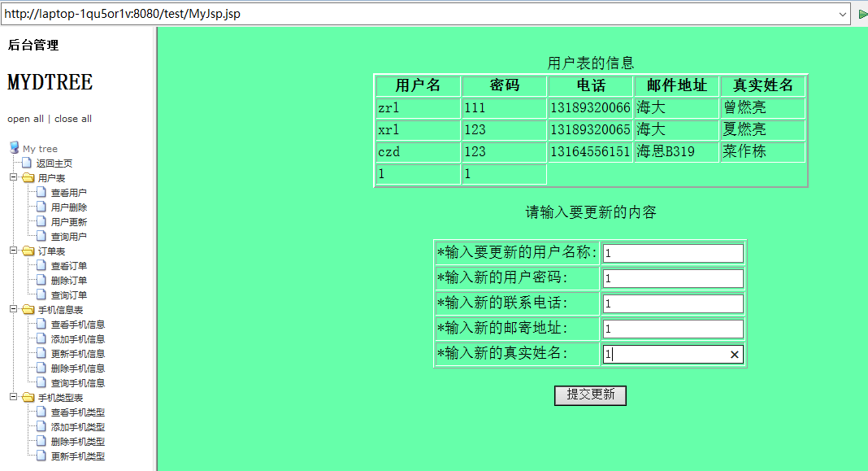Click the page icon beside 查看用户
The width and height of the screenshot is (868, 471).
(x=41, y=192)
